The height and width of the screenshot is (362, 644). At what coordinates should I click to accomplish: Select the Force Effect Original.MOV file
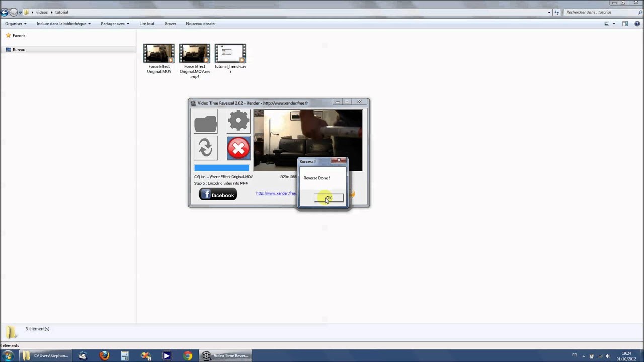[x=159, y=59]
